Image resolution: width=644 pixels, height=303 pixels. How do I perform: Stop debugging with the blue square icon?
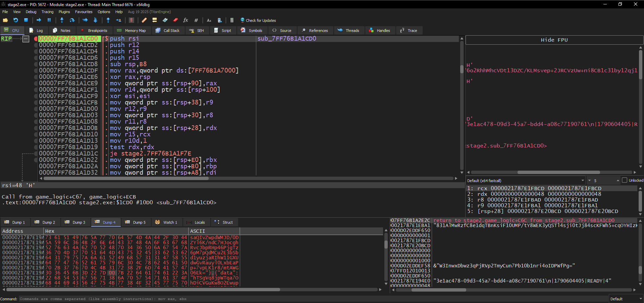pyautogui.click(x=26, y=20)
